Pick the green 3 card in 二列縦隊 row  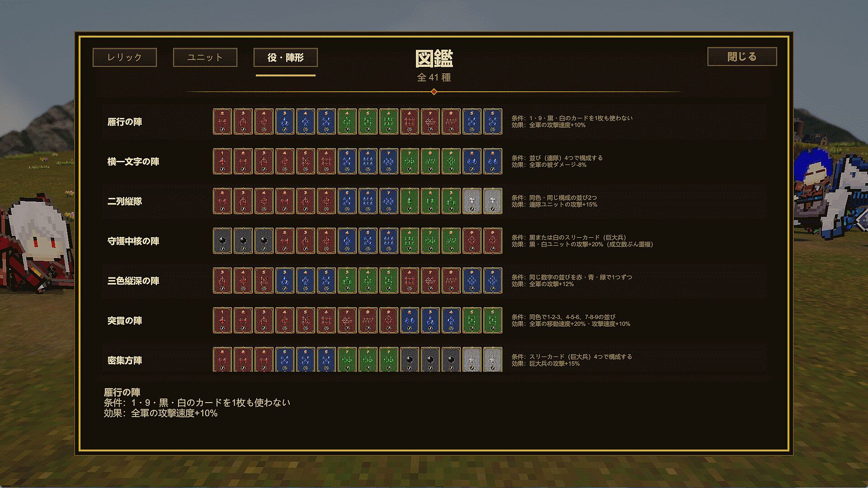click(451, 201)
